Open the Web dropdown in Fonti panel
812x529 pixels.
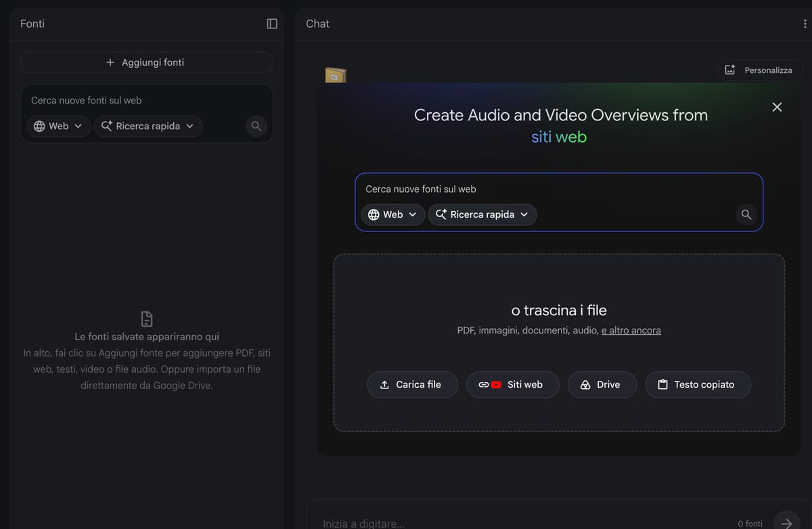58,126
